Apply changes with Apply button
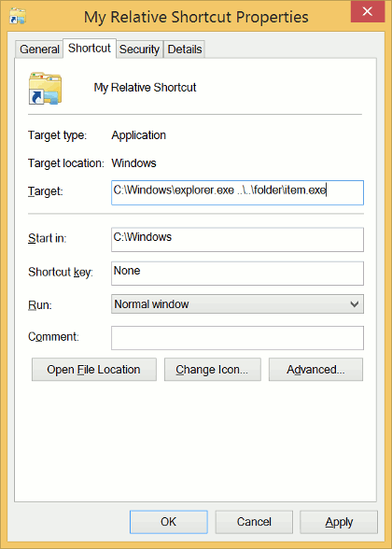This screenshot has width=392, height=549. click(x=339, y=522)
